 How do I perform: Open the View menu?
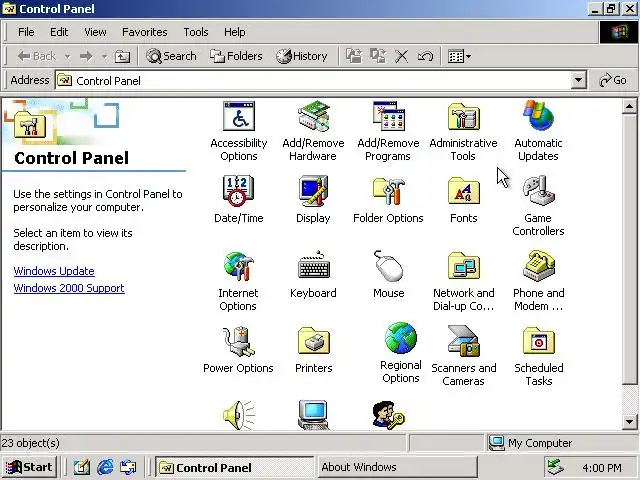(x=95, y=32)
